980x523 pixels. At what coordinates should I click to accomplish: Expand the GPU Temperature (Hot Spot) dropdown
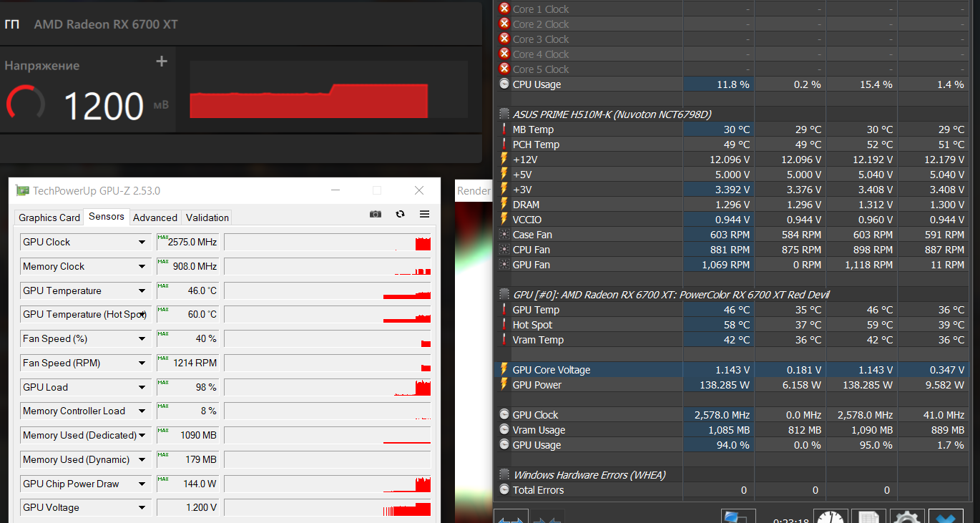click(x=142, y=315)
